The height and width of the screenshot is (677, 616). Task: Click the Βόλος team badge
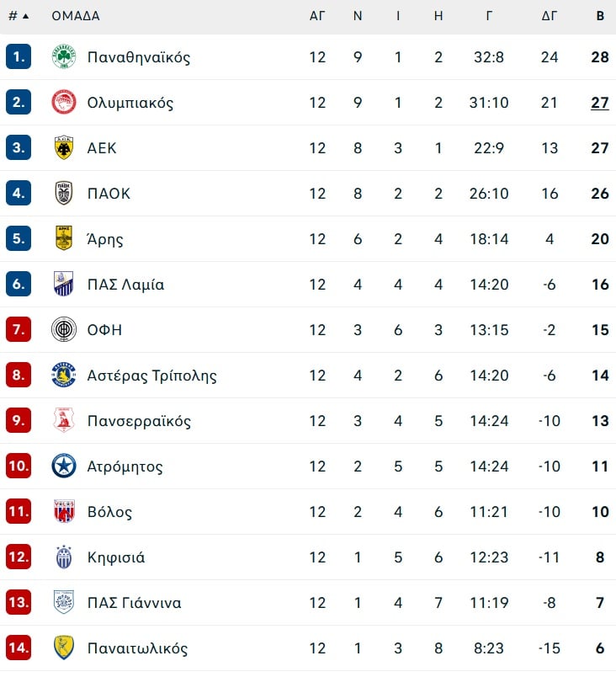click(x=64, y=511)
